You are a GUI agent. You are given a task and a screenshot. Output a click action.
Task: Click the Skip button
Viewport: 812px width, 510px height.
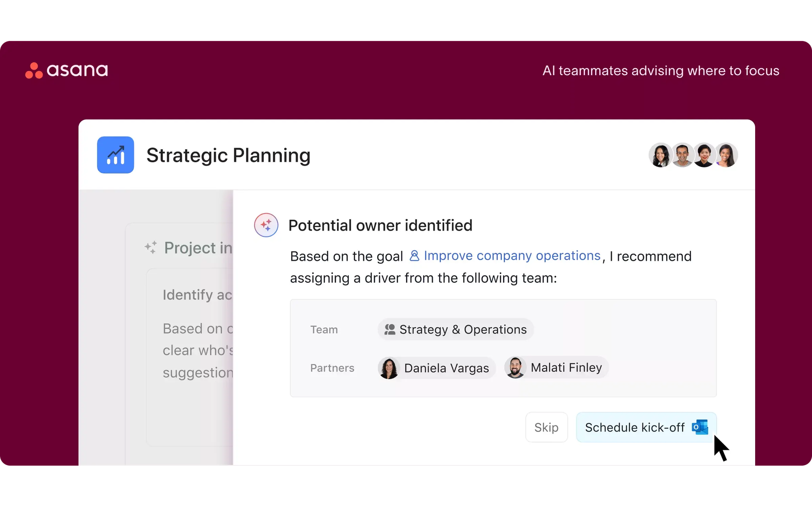pyautogui.click(x=546, y=428)
